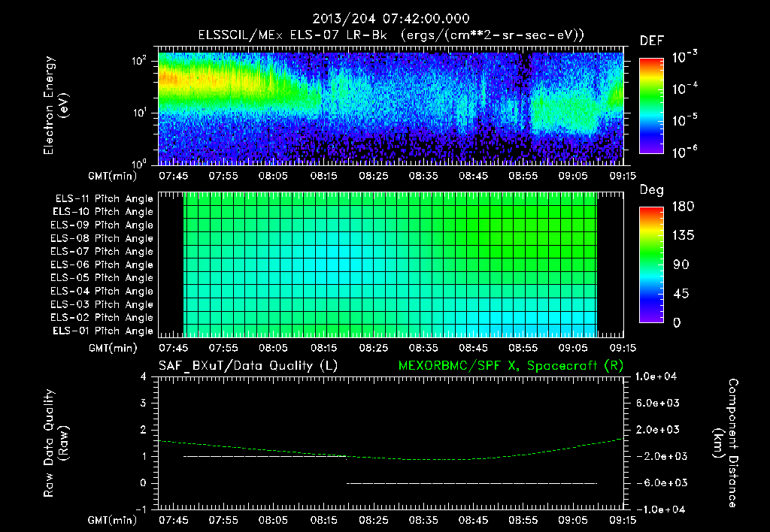Click the SAF_BXuT/Data Quality (L) title
This screenshot has width=770, height=532.
pyautogui.click(x=248, y=366)
